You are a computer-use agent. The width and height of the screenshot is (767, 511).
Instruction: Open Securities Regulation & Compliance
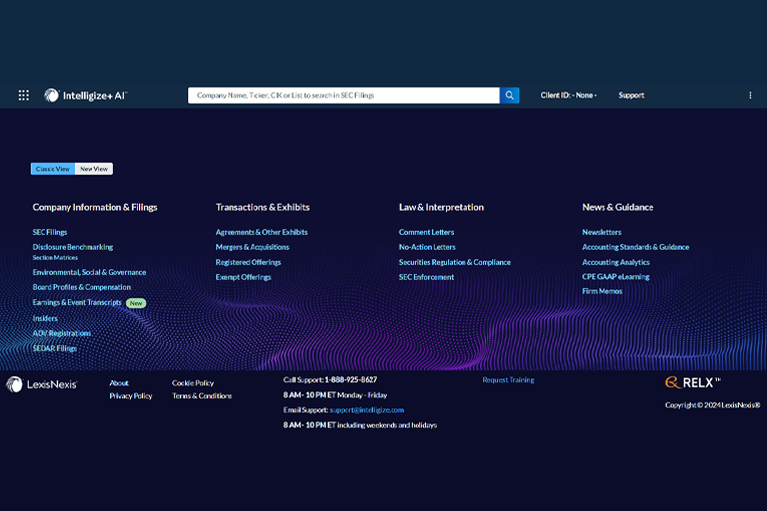455,262
